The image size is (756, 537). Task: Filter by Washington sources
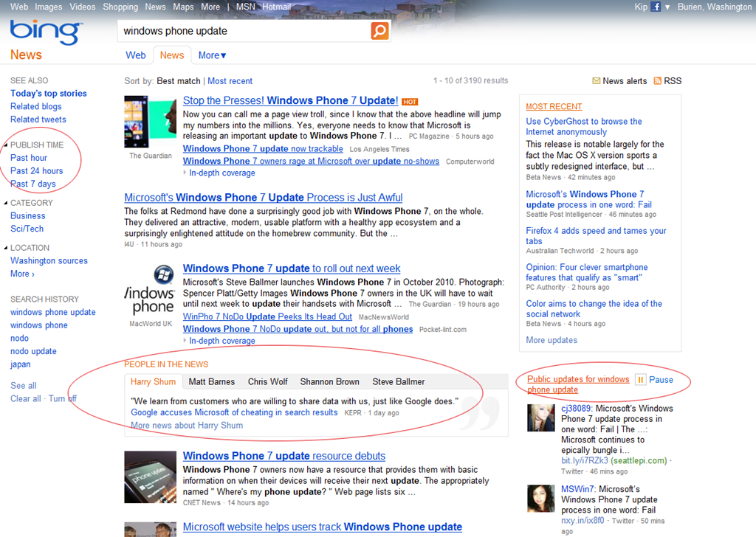click(49, 260)
